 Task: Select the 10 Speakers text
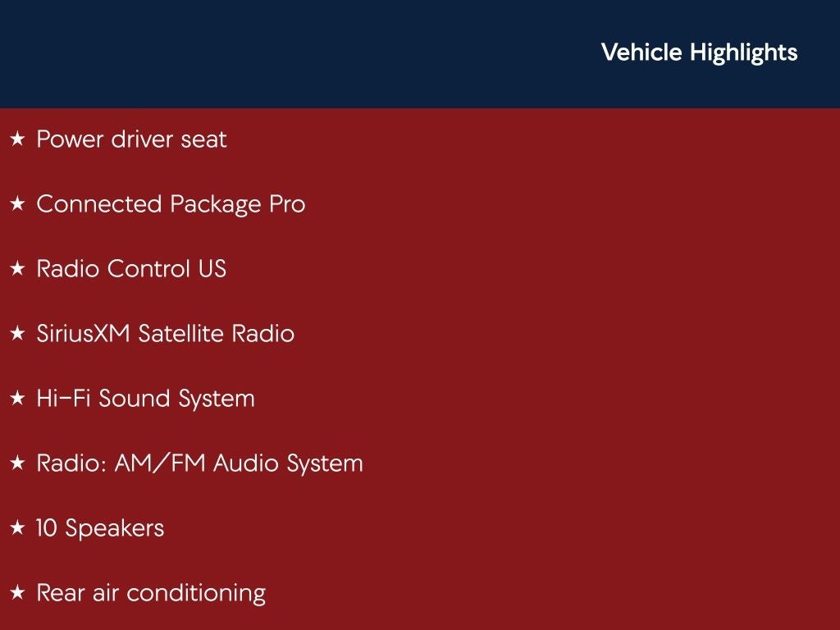point(100,528)
